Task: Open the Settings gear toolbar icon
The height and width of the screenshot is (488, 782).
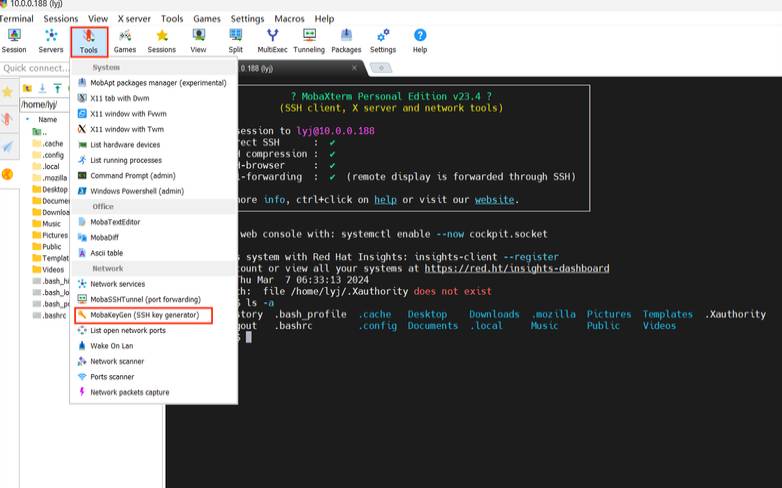Action: 383,41
